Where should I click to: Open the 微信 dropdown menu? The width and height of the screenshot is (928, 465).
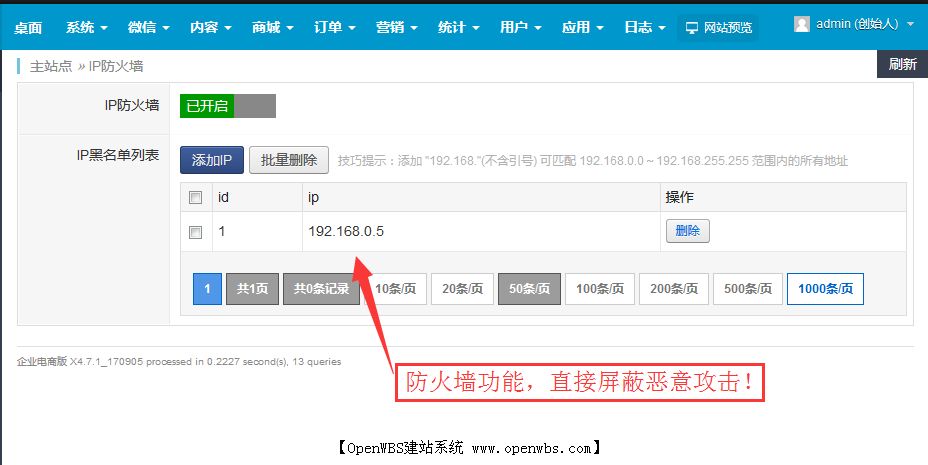click(148, 27)
